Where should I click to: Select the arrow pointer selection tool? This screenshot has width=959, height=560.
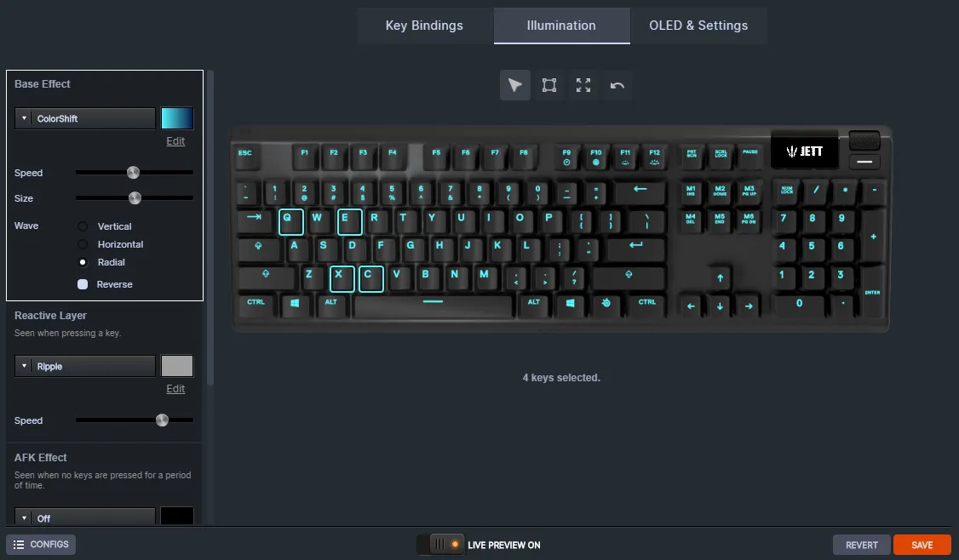point(515,86)
